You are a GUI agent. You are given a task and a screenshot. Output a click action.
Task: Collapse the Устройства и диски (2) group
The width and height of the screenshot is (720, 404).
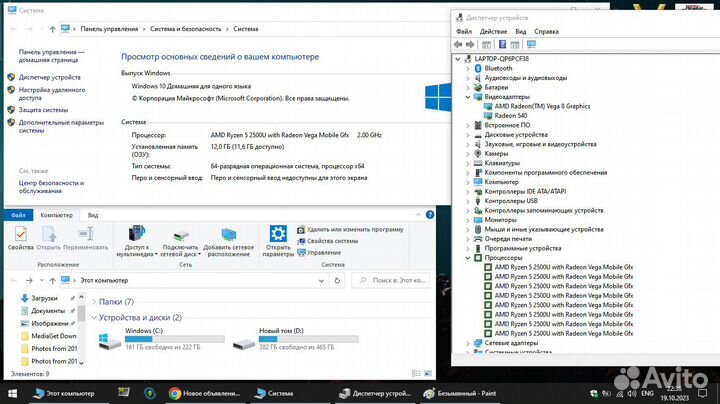[94, 317]
